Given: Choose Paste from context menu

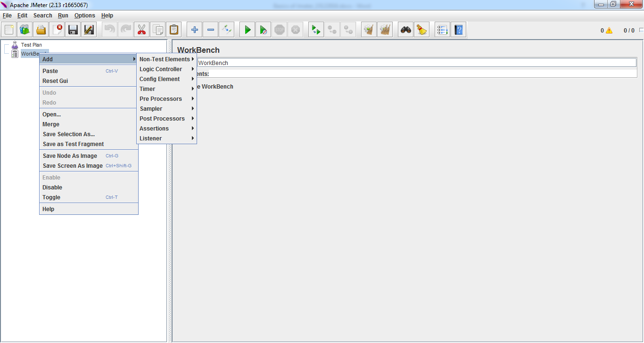Looking at the screenshot, I should click(89, 71).
